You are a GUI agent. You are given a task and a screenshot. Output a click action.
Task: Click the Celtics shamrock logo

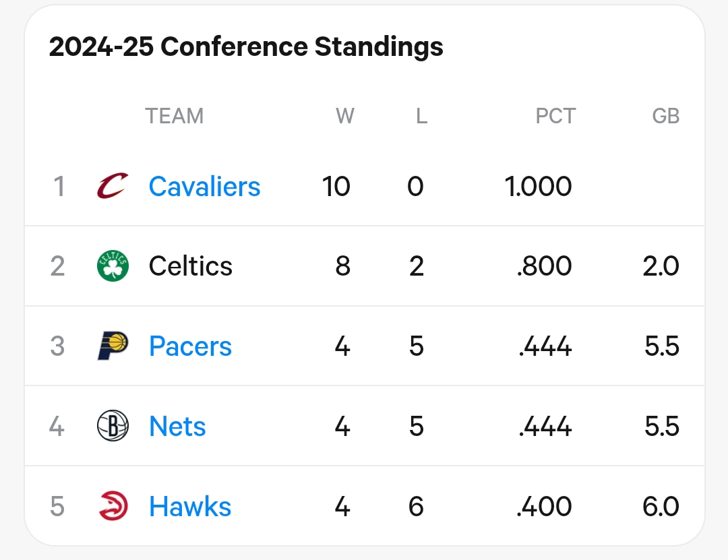113,266
